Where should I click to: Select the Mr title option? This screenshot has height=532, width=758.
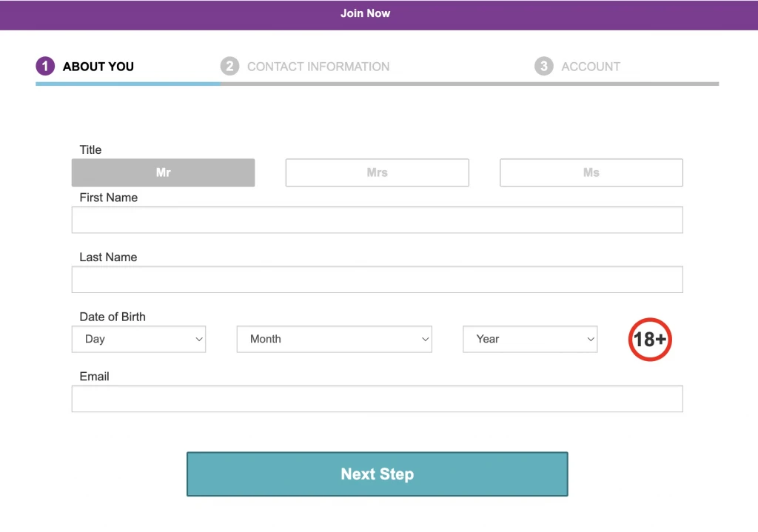coord(163,173)
